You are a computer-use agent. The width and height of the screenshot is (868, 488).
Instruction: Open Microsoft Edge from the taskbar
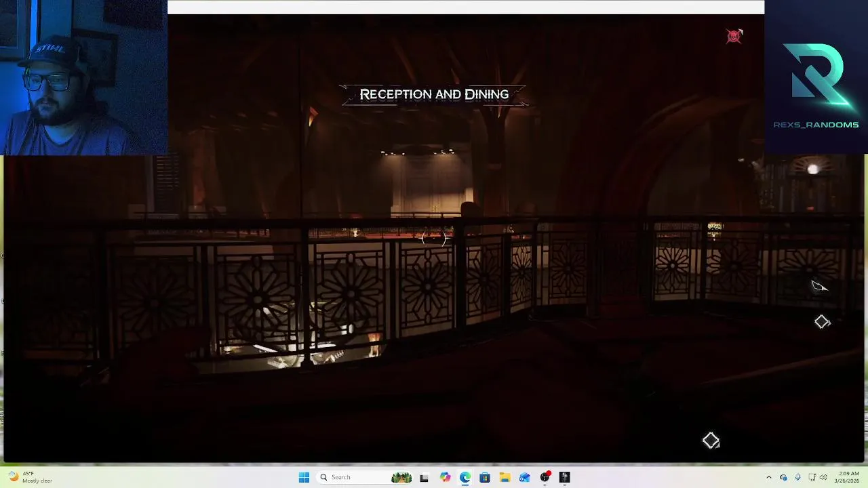coord(465,477)
